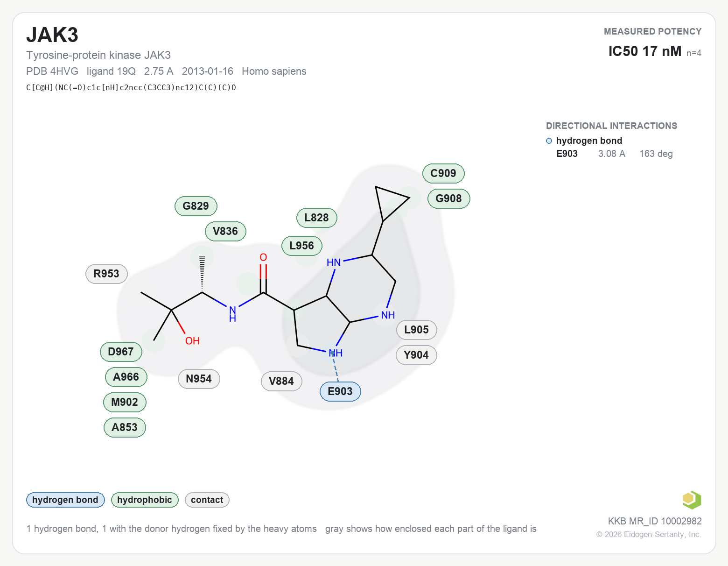Select the A966 residue label
The height and width of the screenshot is (566, 728).
click(126, 377)
